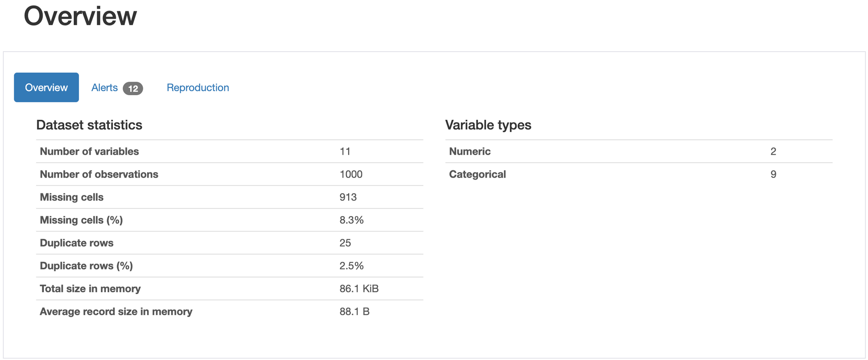Viewport: 868px width, 360px height.
Task: Click the Number of observations label
Action: coord(99,174)
